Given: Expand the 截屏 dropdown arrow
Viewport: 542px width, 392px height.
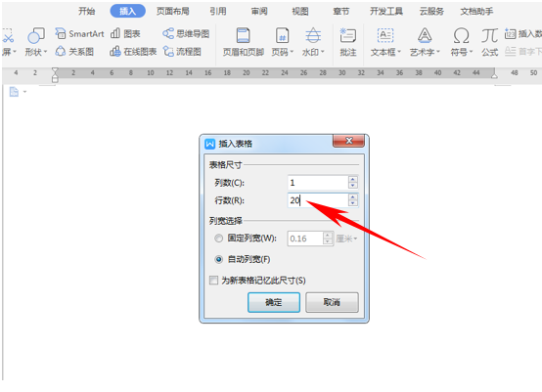Looking at the screenshot, I should pos(14,52).
